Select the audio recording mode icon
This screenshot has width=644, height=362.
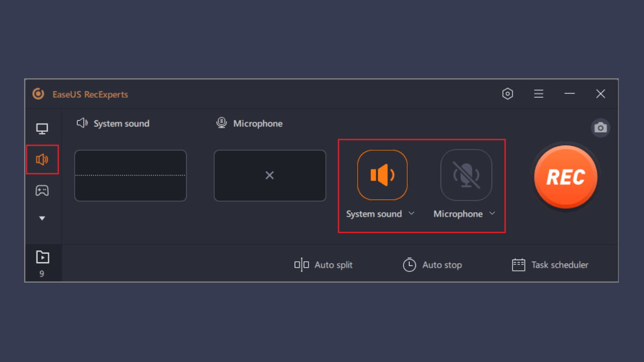click(x=42, y=159)
